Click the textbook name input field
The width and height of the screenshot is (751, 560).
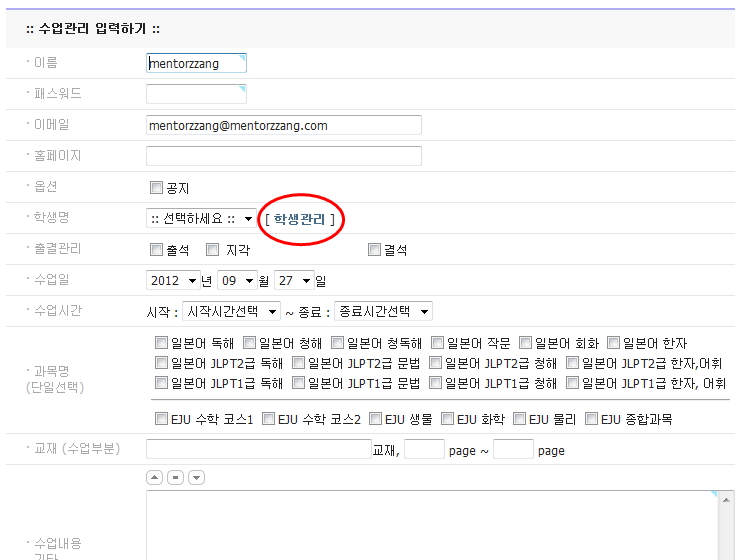(258, 449)
